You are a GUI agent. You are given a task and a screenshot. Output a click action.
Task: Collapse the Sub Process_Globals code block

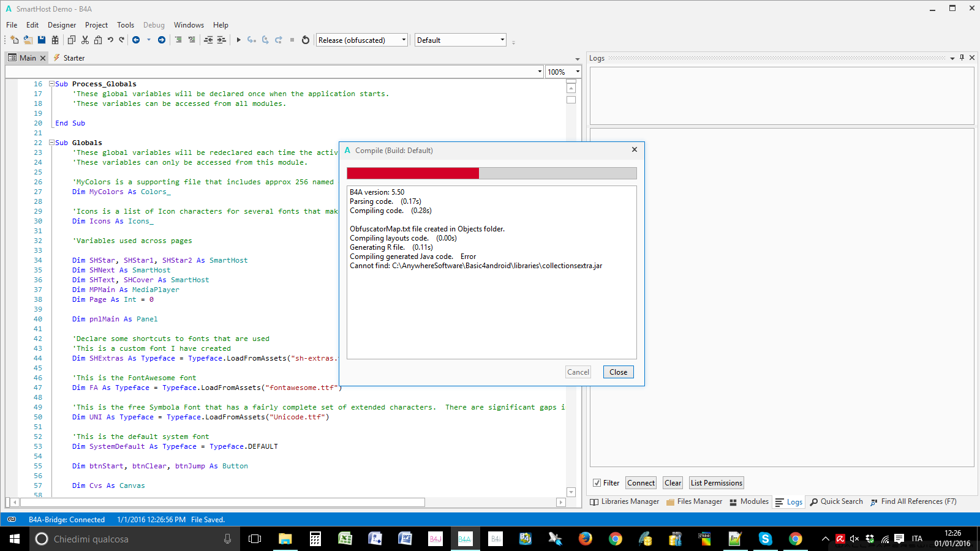click(52, 84)
